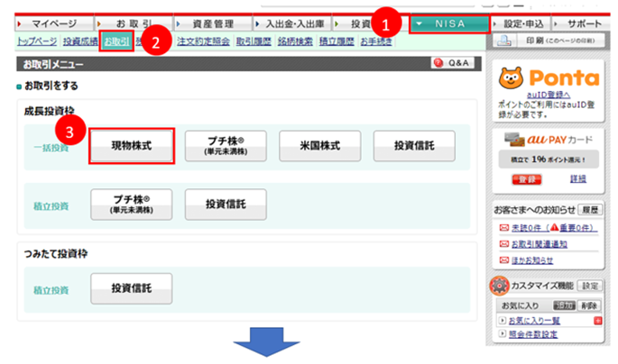The height and width of the screenshot is (364, 618).
Task: Open 積立履歴 sub-menu link
Action: (x=337, y=41)
